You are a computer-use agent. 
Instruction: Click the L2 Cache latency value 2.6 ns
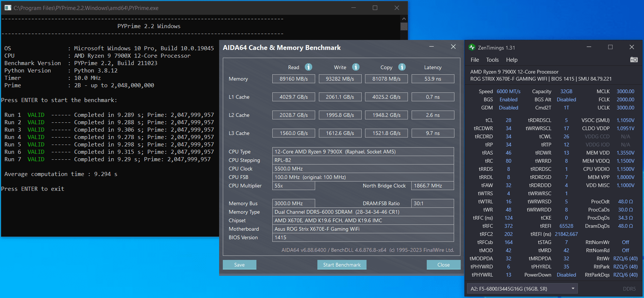433,115
